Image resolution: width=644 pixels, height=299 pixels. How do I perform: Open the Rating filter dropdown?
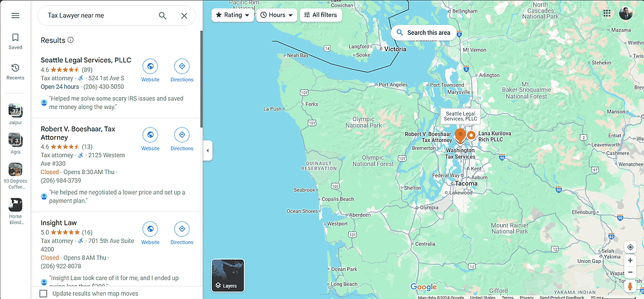point(233,15)
